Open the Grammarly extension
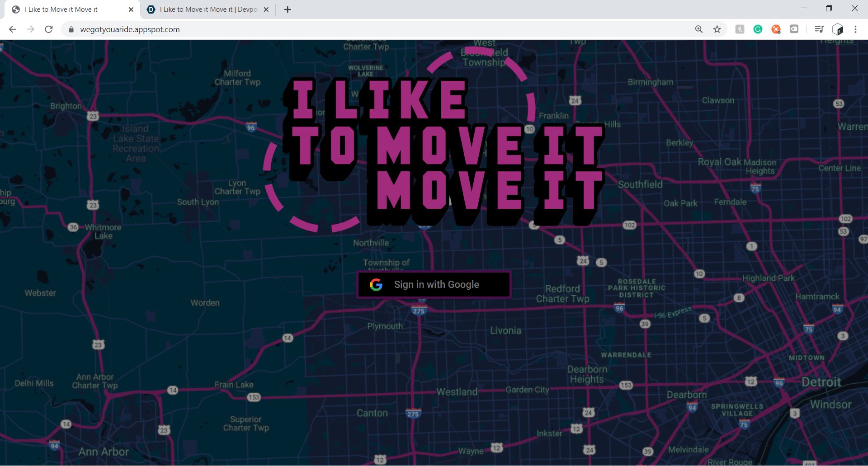The image size is (868, 466). 758,29
